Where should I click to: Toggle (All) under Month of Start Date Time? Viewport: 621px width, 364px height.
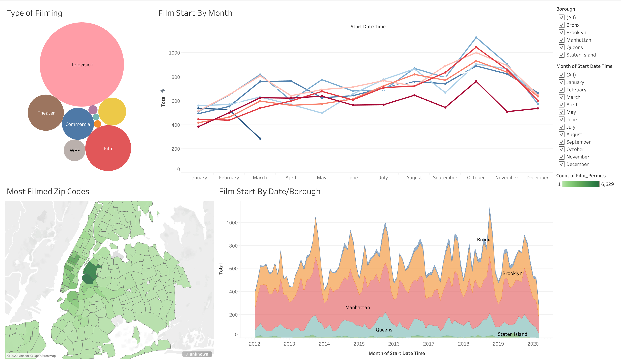click(x=562, y=75)
